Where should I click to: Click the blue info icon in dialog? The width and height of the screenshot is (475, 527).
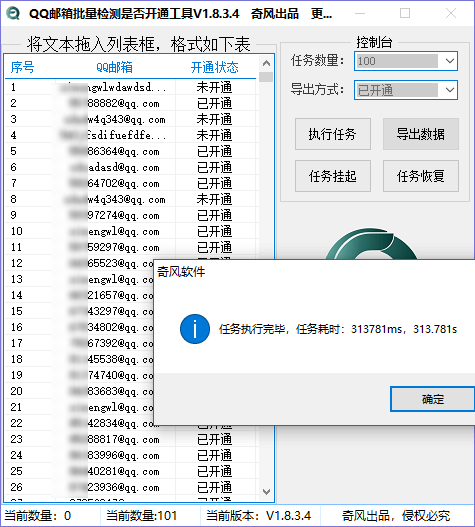point(195,329)
